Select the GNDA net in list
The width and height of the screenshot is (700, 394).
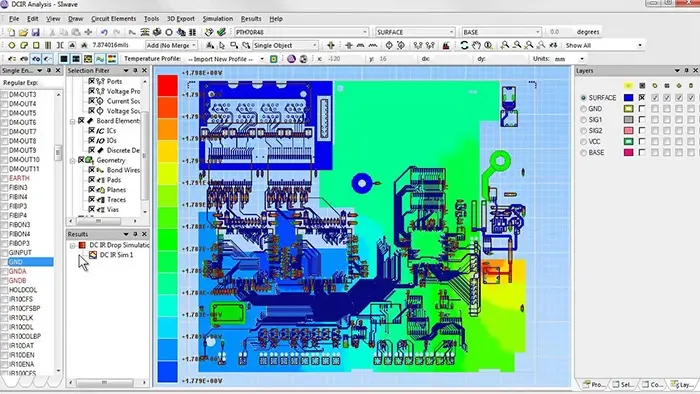pyautogui.click(x=17, y=271)
